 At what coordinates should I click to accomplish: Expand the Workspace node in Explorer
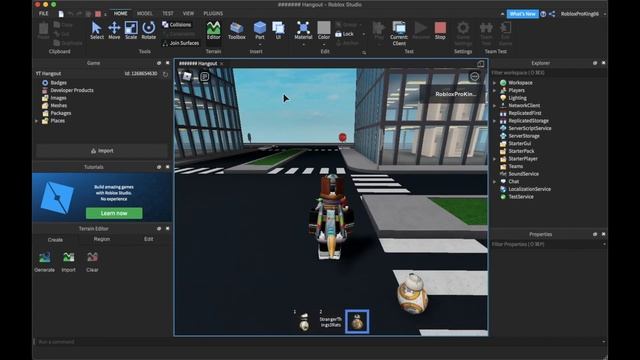coord(495,83)
